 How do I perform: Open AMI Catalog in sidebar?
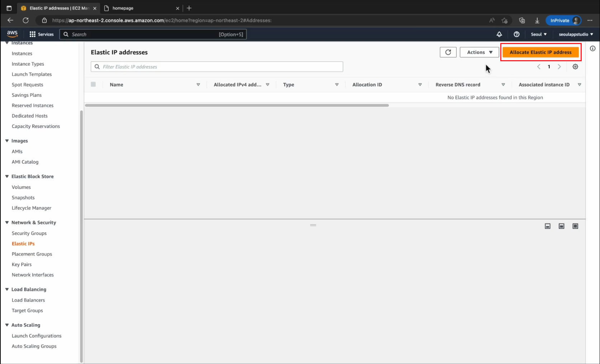25,162
